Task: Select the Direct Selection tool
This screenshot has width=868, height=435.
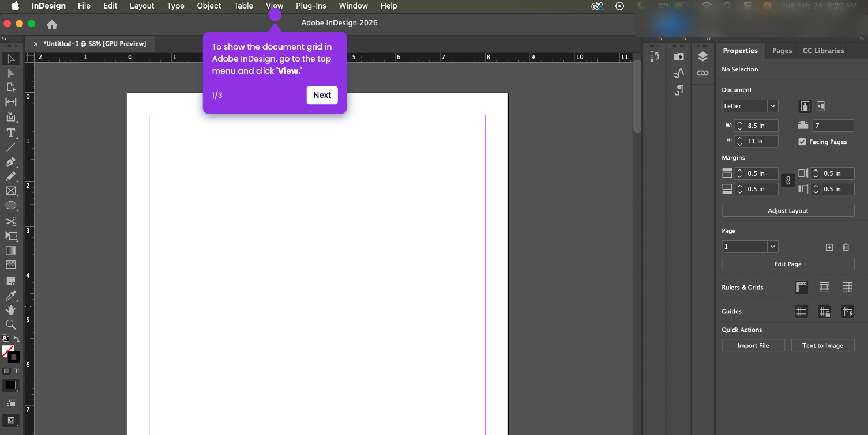Action: click(11, 73)
